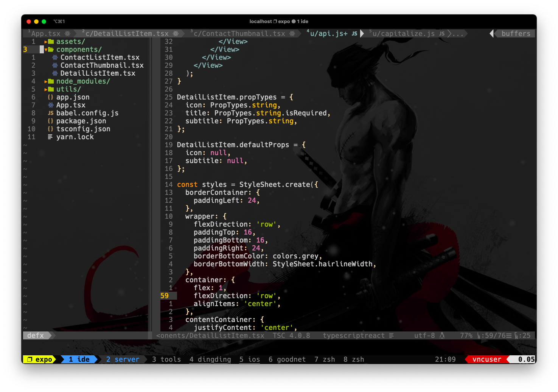Click the braces icon beside package.json
Screen dimensions: 558x392
click(51, 121)
